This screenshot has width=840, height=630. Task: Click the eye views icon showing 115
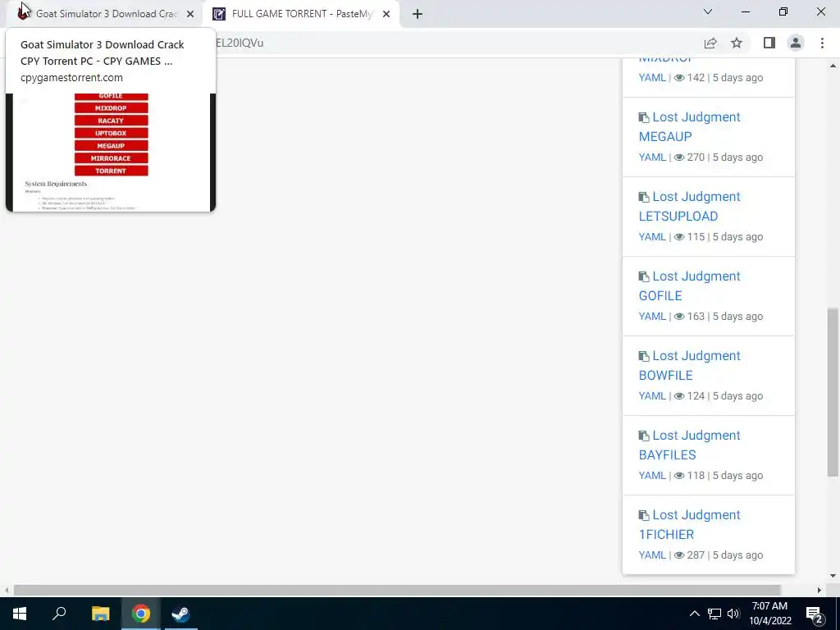(x=679, y=237)
